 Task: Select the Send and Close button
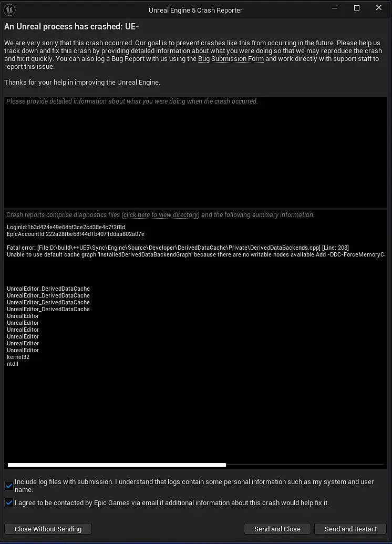click(277, 529)
